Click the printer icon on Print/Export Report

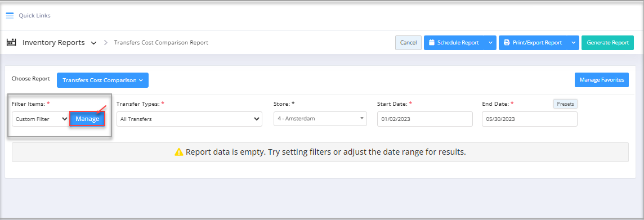tap(507, 43)
